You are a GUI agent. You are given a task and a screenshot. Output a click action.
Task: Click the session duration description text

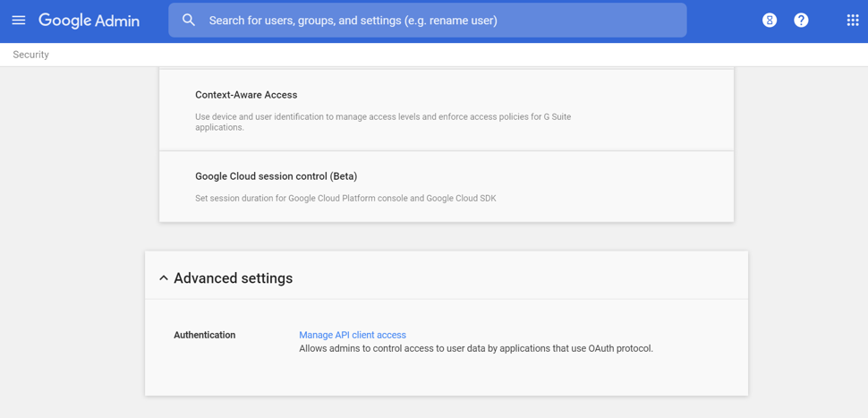click(x=345, y=198)
